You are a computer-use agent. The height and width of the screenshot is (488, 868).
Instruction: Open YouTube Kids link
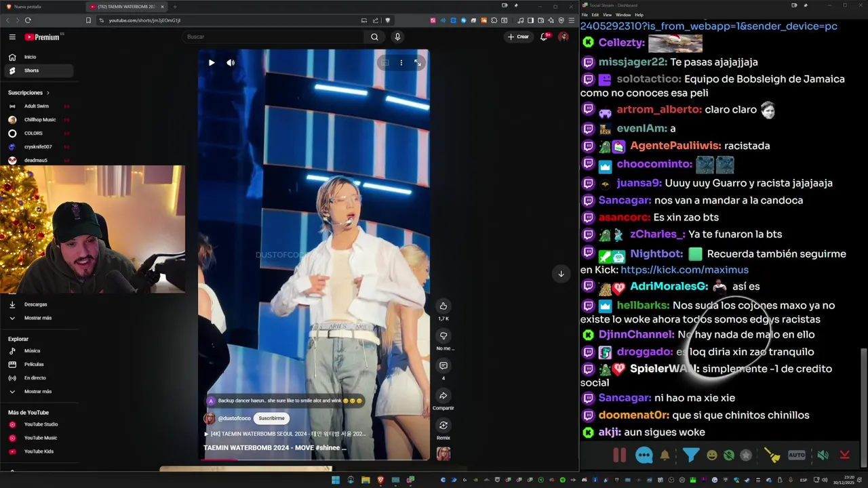pyautogui.click(x=38, y=451)
